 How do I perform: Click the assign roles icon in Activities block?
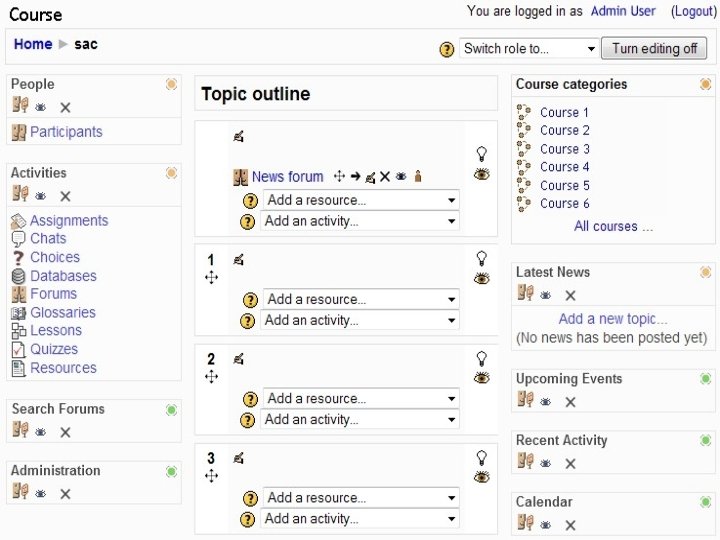[19, 195]
